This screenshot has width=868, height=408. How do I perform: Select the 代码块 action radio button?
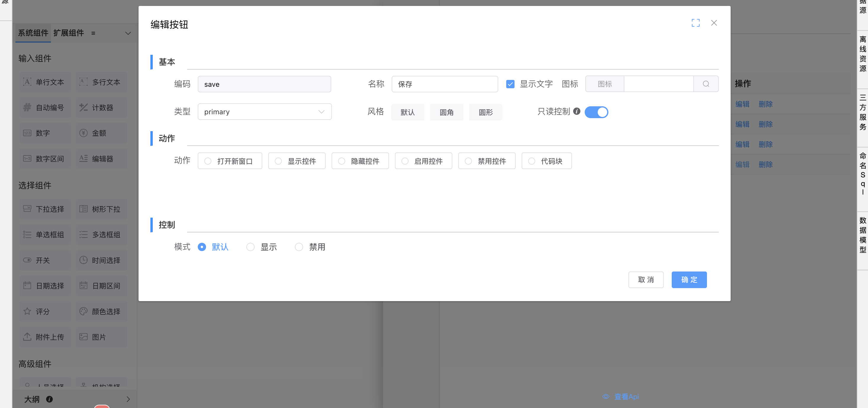532,161
